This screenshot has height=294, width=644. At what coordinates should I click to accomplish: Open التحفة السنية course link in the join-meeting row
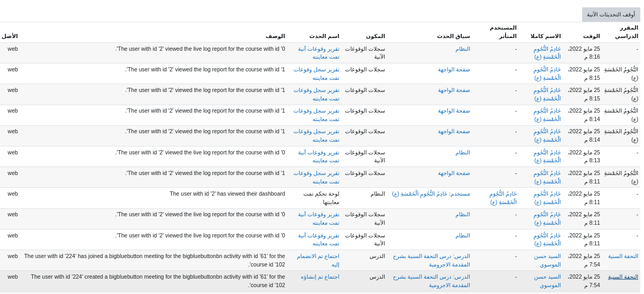tap(623, 256)
